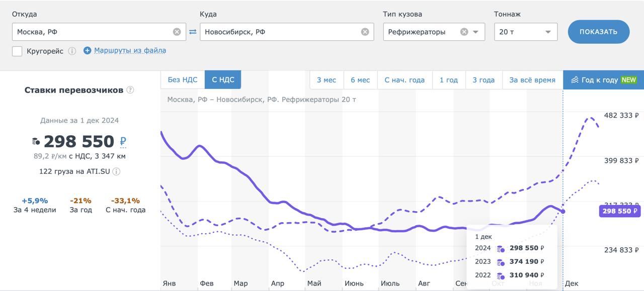Click the 1 Dec data point on chart

pyautogui.click(x=563, y=211)
